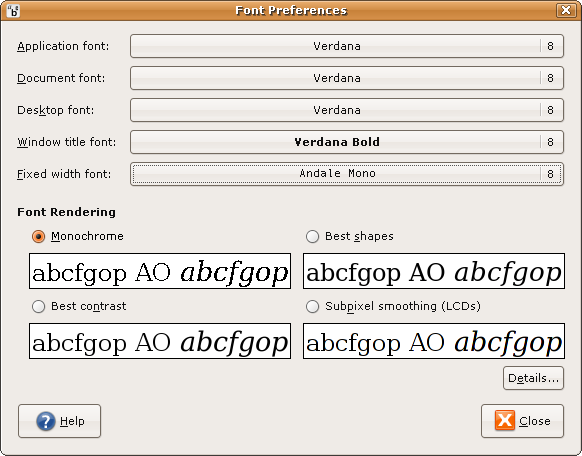582x456 pixels.
Task: Click the Desktop font: label
Action: click(56, 110)
